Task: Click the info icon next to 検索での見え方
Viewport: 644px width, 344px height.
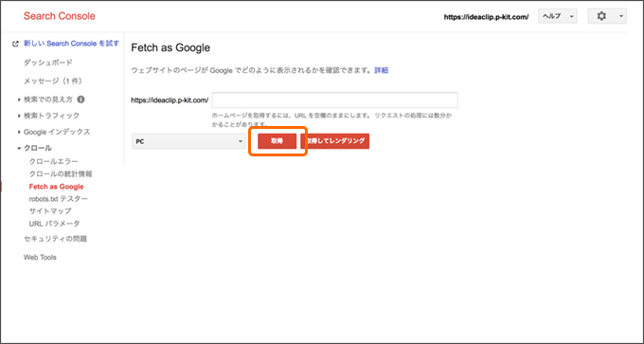Action: click(80, 100)
